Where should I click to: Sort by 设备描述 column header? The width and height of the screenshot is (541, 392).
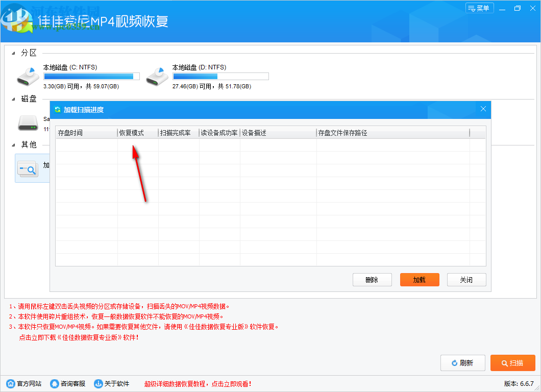[278, 133]
